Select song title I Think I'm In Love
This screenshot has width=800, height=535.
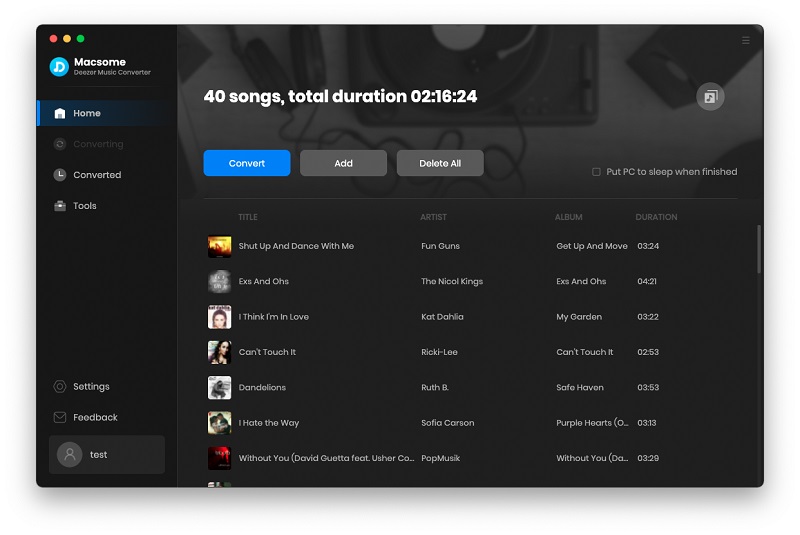pos(273,317)
